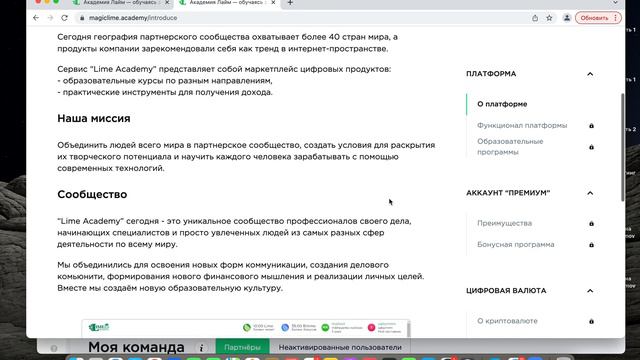Click the lock icon beside Функционал платформы
The image size is (640, 360).
click(591, 126)
